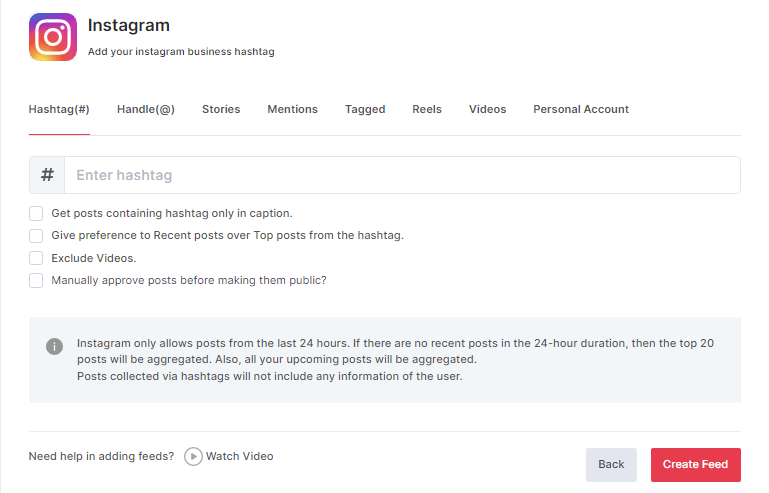Click the Instagram logo icon
Viewport: 769px width, 493px height.
pos(53,38)
